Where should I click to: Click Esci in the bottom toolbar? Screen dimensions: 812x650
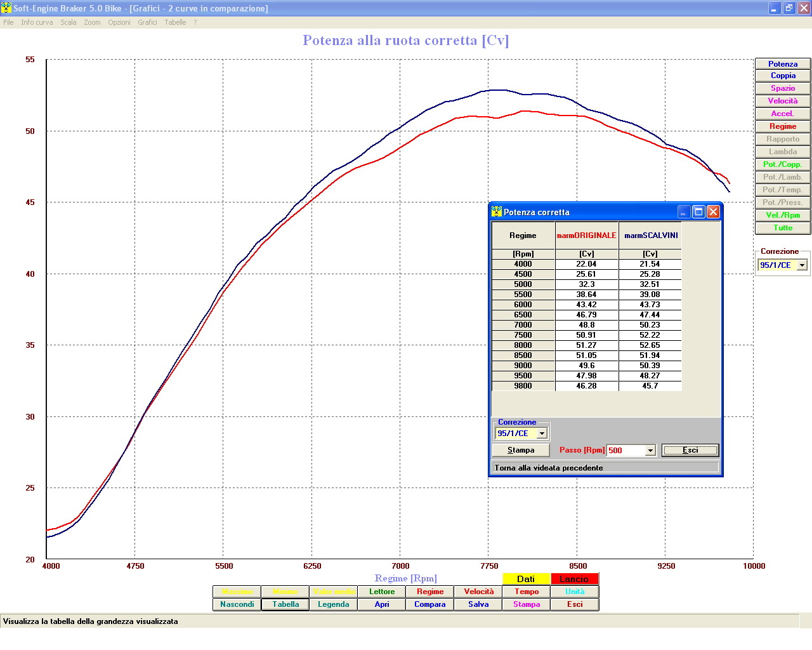tap(575, 604)
